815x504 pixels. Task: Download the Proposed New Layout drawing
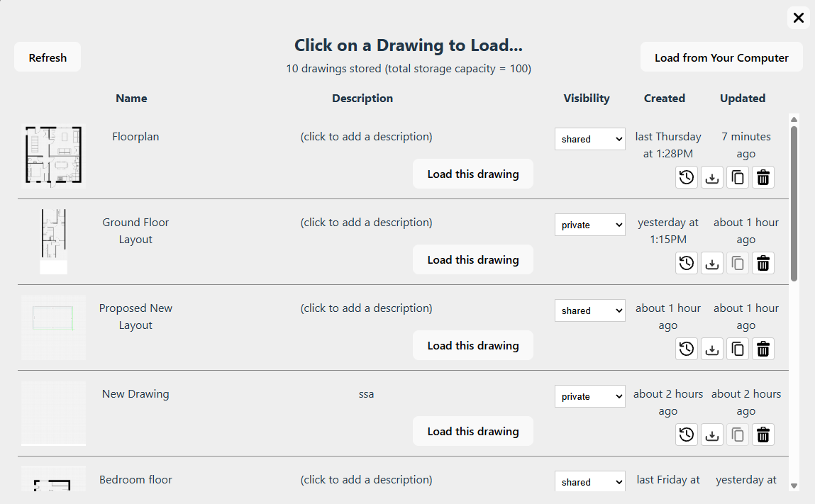[x=712, y=349]
